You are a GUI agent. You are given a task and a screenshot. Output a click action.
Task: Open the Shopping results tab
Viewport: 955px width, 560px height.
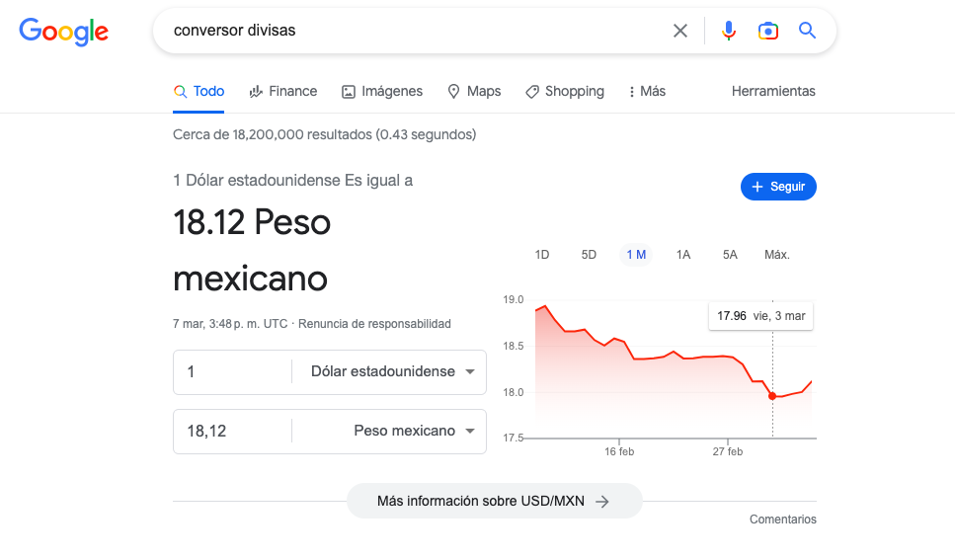point(565,92)
